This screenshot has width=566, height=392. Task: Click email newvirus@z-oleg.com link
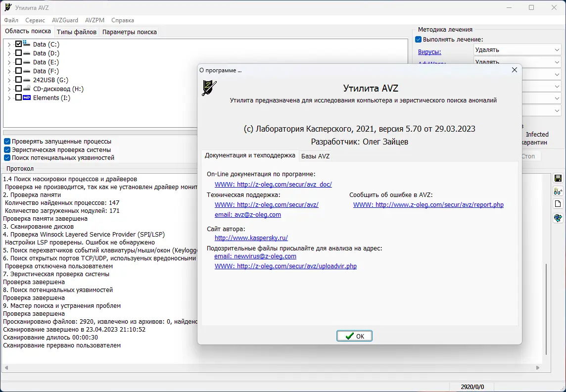point(255,256)
